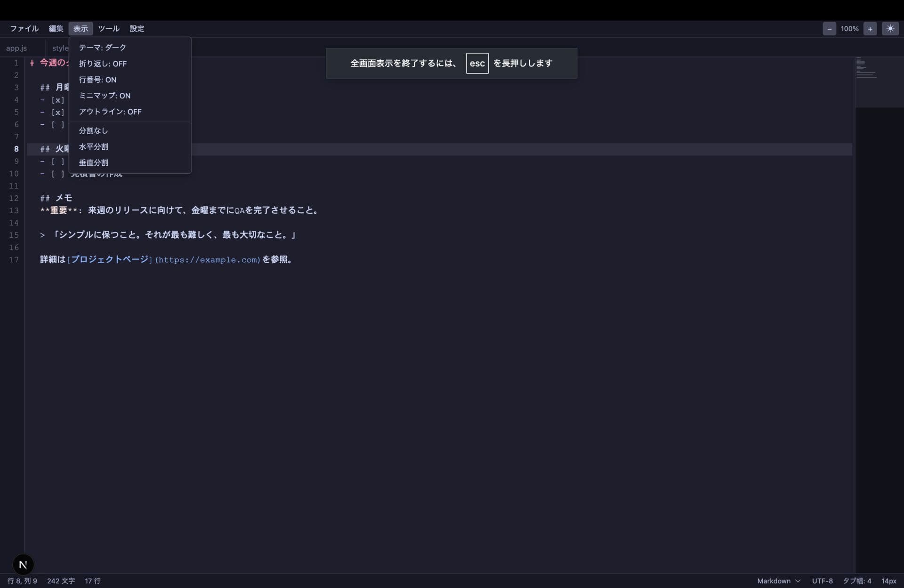Open the ツール menu
The height and width of the screenshot is (588, 904).
(x=109, y=29)
